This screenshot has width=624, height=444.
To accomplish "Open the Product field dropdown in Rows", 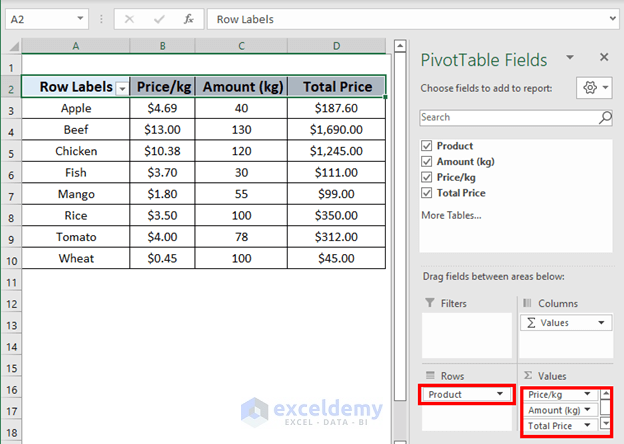I will click(x=499, y=395).
